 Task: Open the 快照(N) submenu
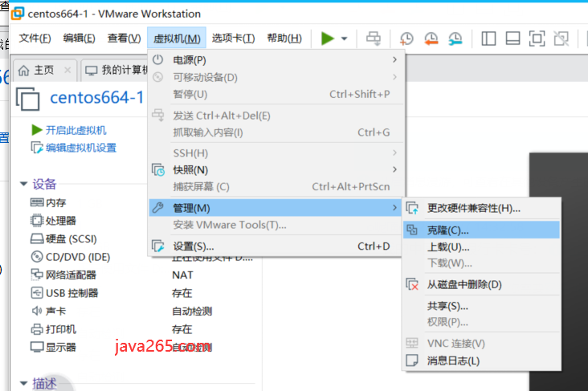click(x=276, y=170)
